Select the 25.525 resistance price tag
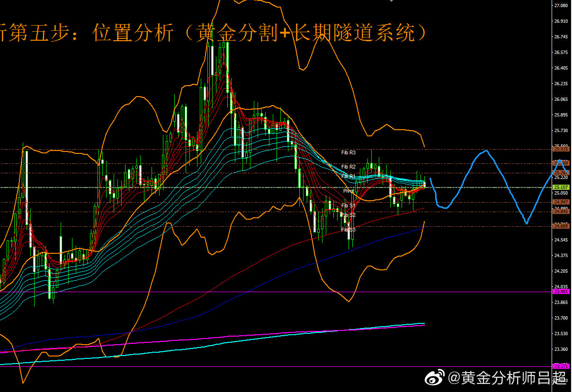 click(x=561, y=149)
